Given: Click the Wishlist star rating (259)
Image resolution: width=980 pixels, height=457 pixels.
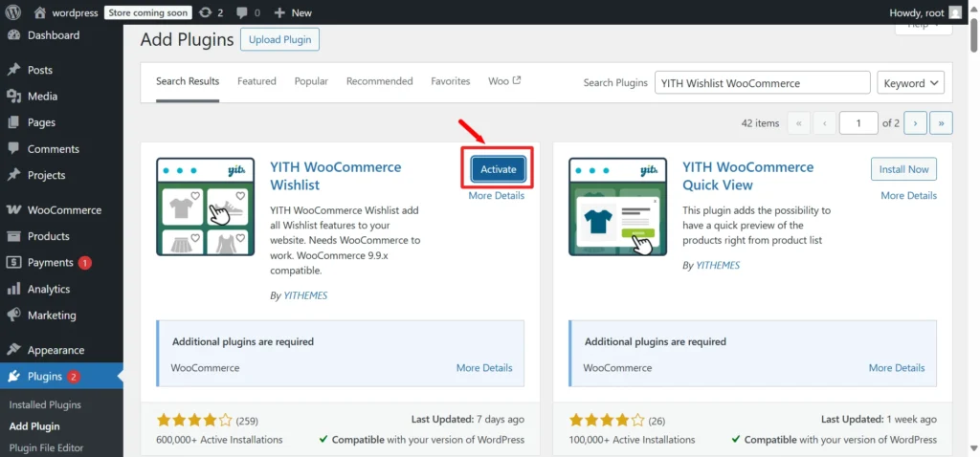Looking at the screenshot, I should (x=208, y=420).
